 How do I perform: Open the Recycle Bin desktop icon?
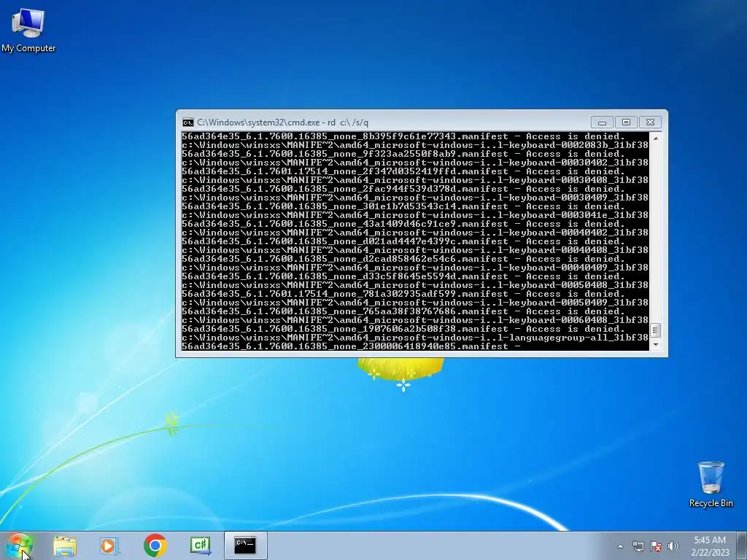click(x=711, y=484)
